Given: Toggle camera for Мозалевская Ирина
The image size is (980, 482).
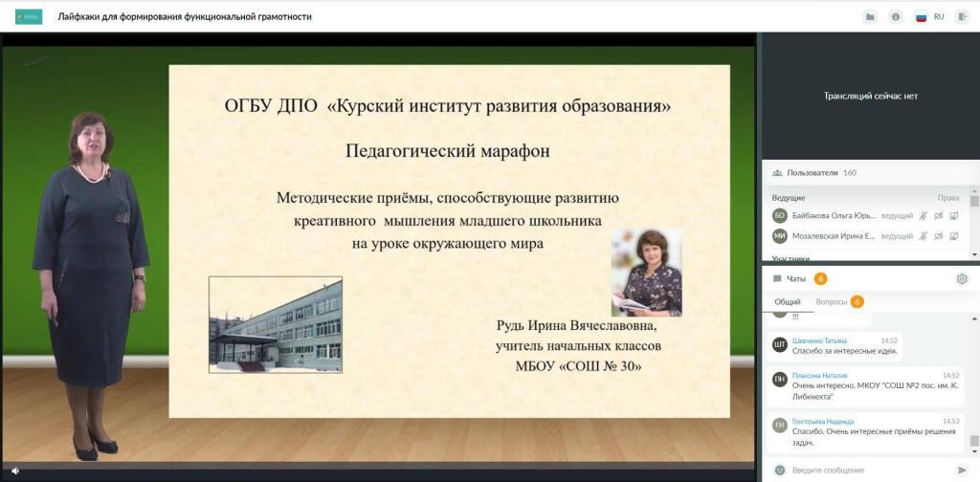Looking at the screenshot, I should (939, 236).
